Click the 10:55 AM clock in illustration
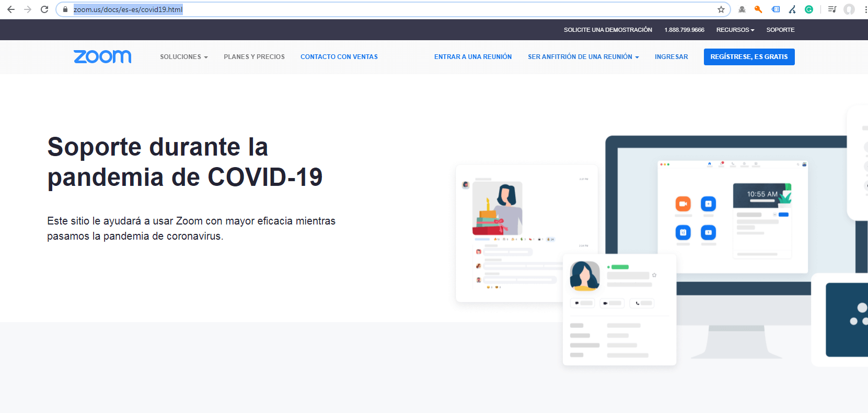The height and width of the screenshot is (413, 868). tap(762, 194)
